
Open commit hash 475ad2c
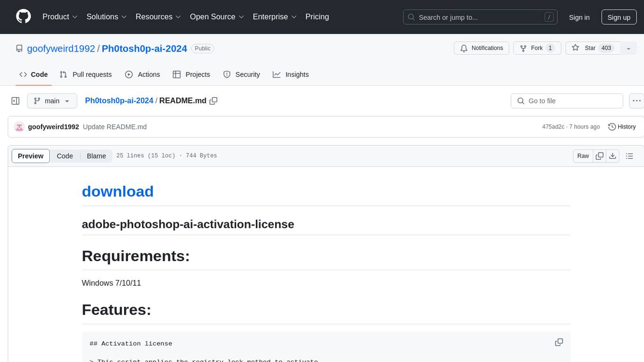click(553, 127)
